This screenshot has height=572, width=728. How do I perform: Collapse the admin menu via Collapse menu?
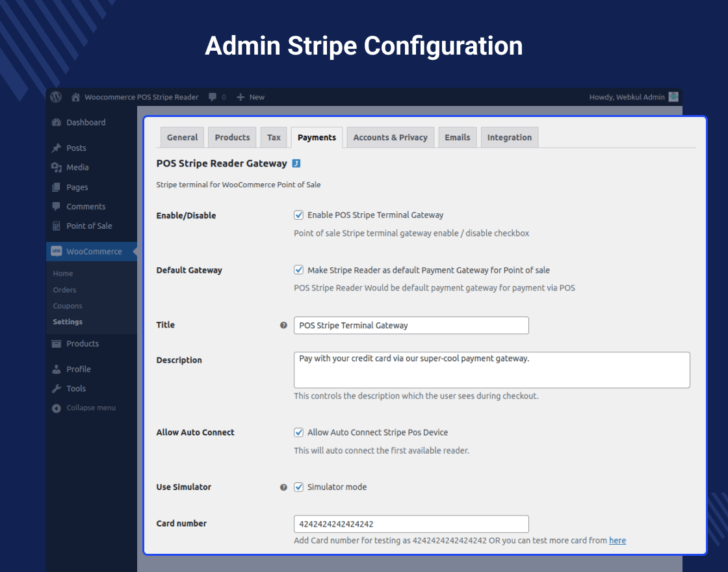coord(90,408)
